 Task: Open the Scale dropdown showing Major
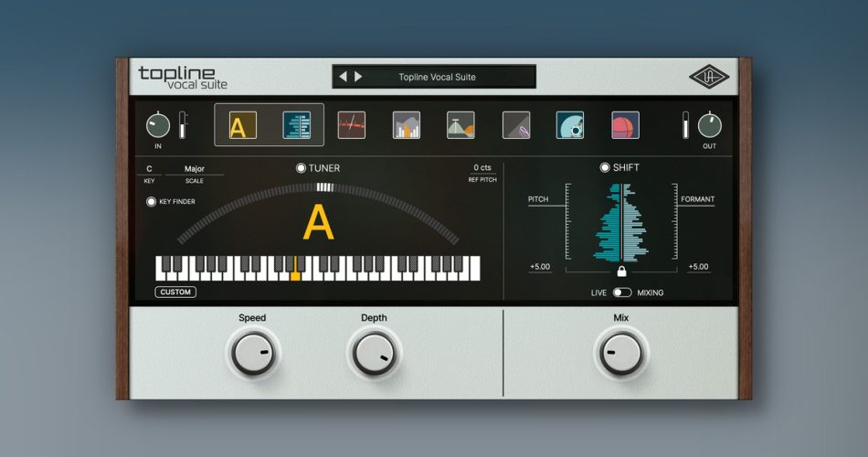(194, 169)
